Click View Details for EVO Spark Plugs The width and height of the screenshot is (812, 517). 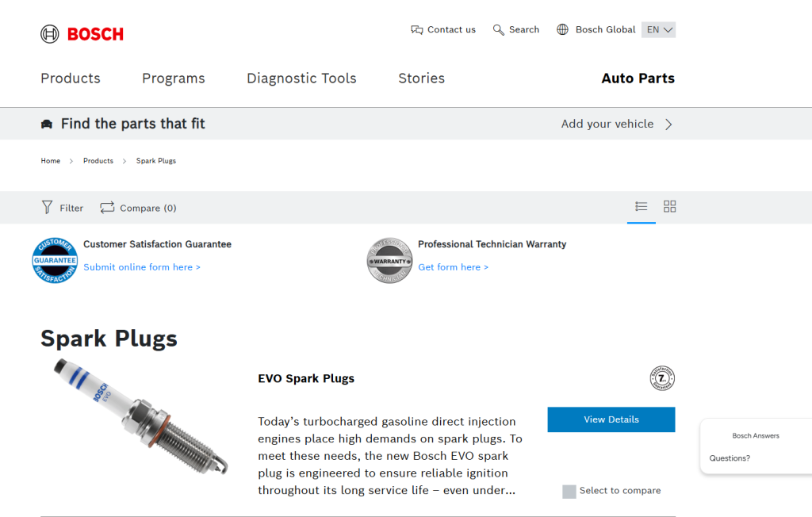(611, 419)
